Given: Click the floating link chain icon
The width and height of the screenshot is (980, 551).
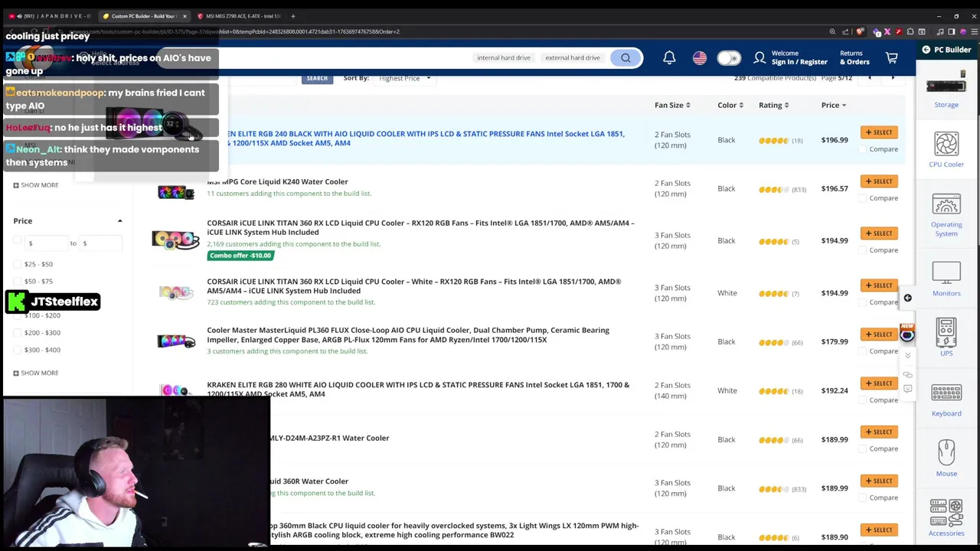Looking at the screenshot, I should click(x=907, y=374).
